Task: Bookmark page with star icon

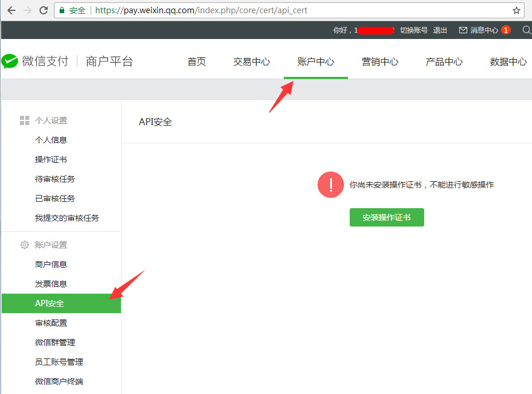Action: coord(516,10)
